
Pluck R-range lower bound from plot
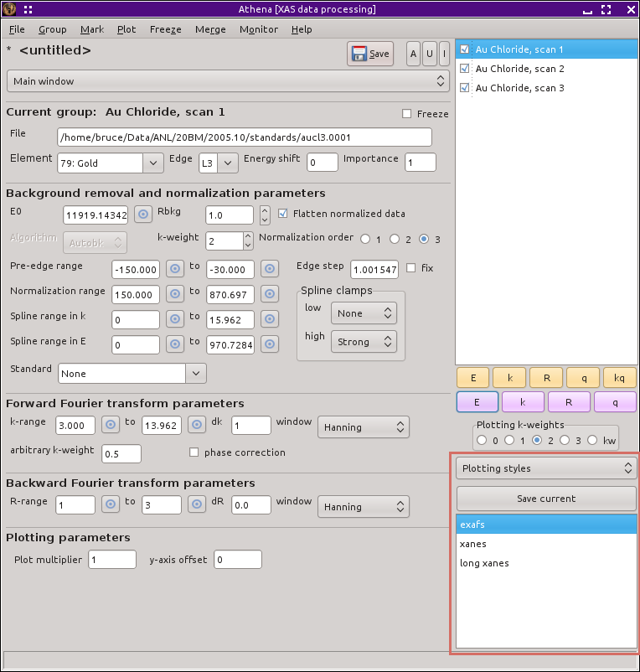click(x=111, y=504)
